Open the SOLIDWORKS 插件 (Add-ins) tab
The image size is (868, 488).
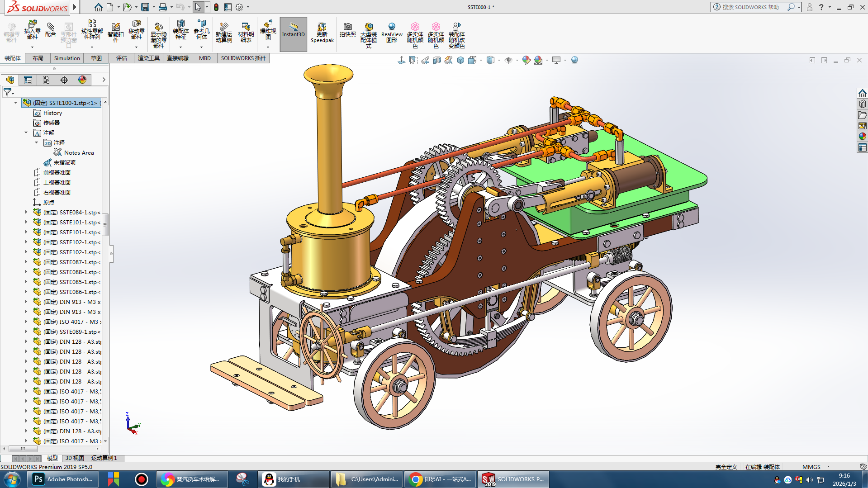point(243,58)
